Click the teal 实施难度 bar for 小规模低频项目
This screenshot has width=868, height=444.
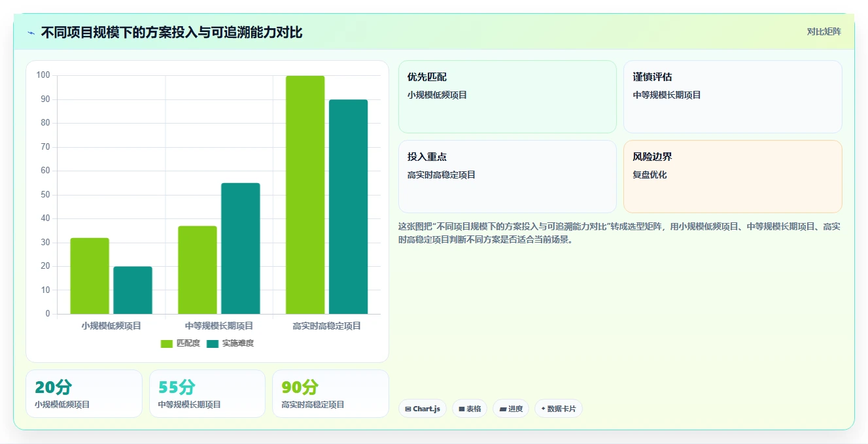(x=133, y=290)
